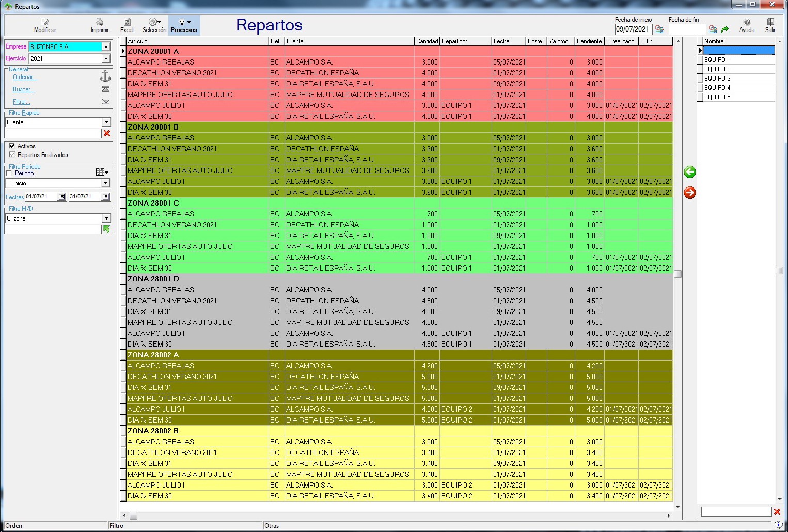Click the Repartos window title icon

tap(8, 6)
